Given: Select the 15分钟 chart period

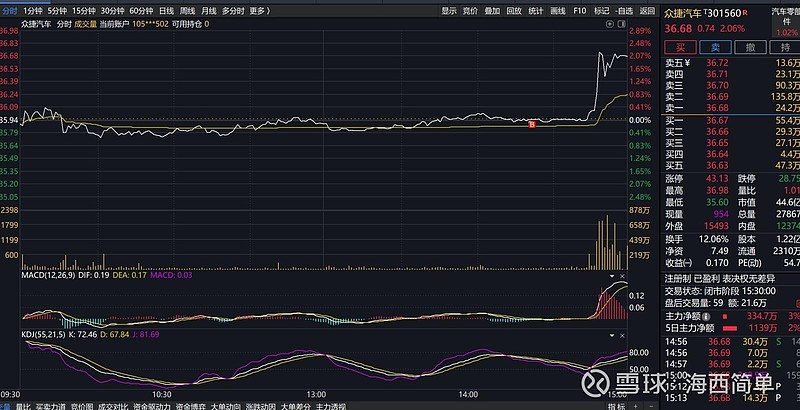Looking at the screenshot, I should (x=84, y=11).
